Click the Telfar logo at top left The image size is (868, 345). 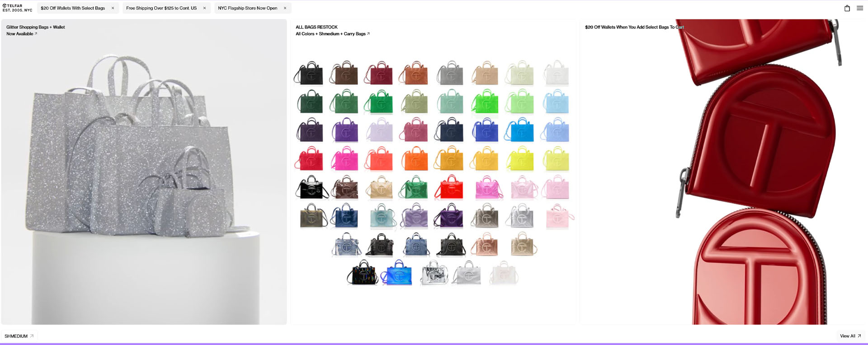point(17,8)
